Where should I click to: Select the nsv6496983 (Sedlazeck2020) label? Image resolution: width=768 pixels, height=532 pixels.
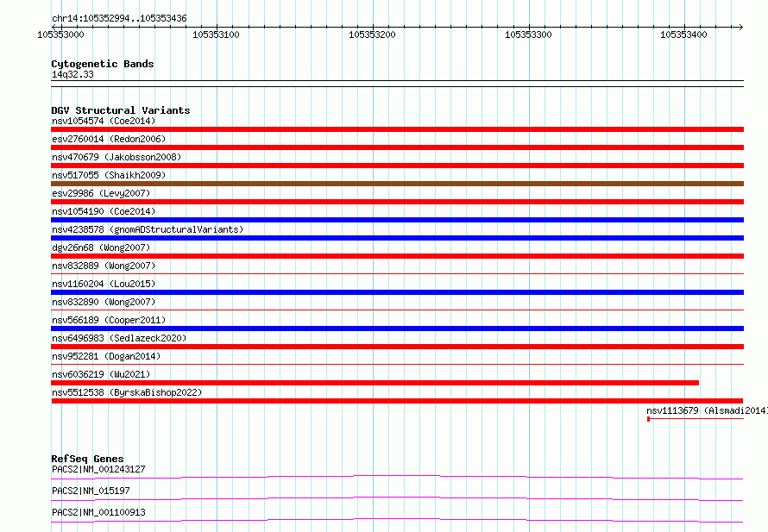(x=119, y=338)
